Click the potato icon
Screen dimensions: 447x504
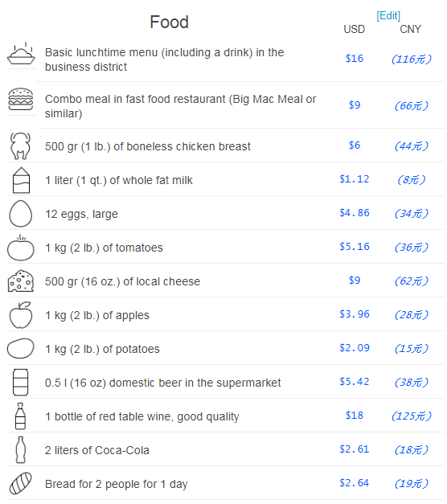pyautogui.click(x=21, y=348)
